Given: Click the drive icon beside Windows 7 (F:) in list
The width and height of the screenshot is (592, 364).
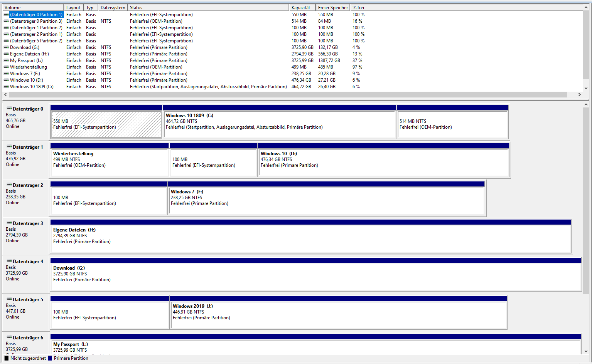Looking at the screenshot, I should pyautogui.click(x=6, y=74).
